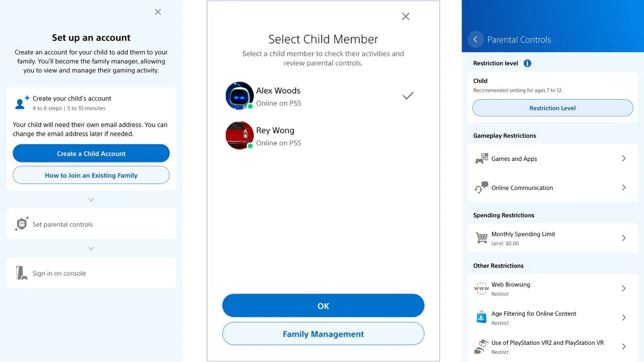The height and width of the screenshot is (362, 644).
Task: Click the Set up an account heading
Action: pos(91,38)
